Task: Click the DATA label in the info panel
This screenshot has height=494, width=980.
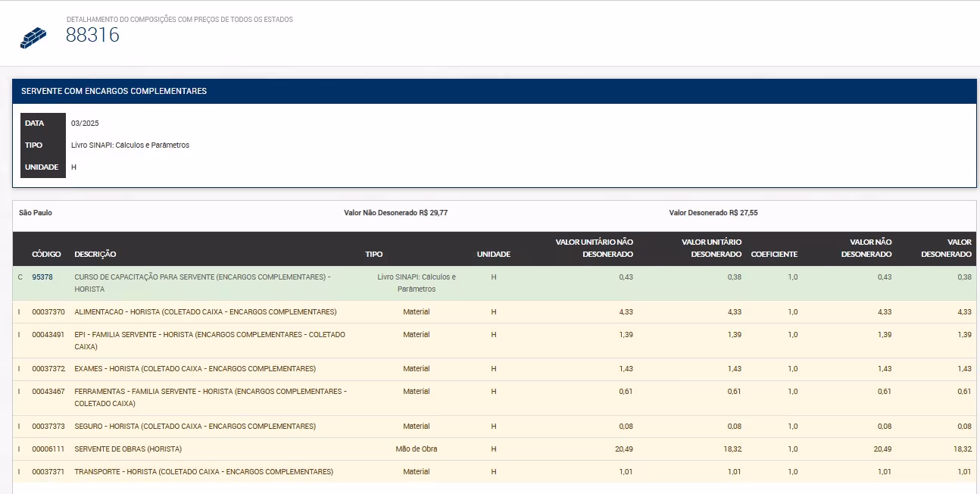Action: [35, 123]
